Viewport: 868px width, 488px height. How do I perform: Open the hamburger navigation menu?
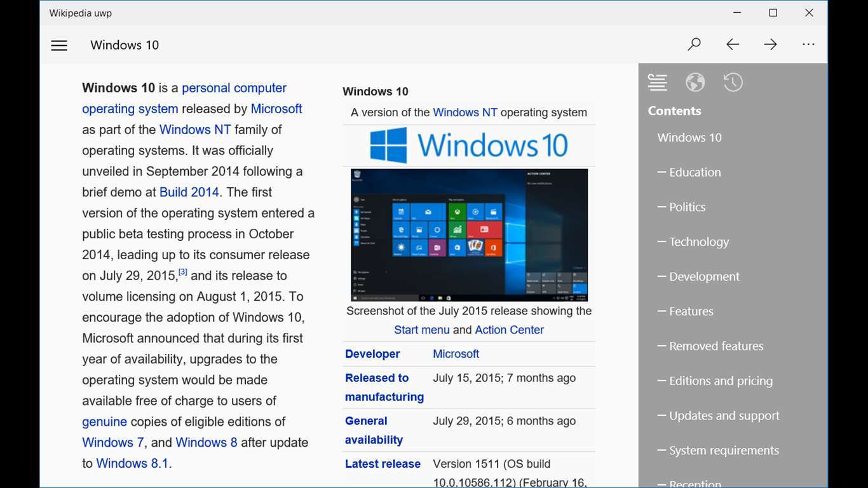click(x=59, y=45)
